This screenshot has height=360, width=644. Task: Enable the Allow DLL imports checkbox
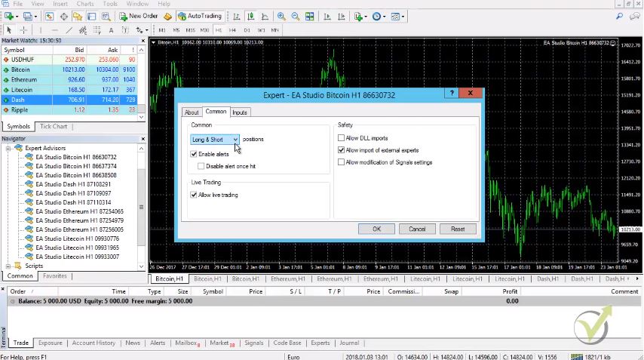(x=342, y=138)
